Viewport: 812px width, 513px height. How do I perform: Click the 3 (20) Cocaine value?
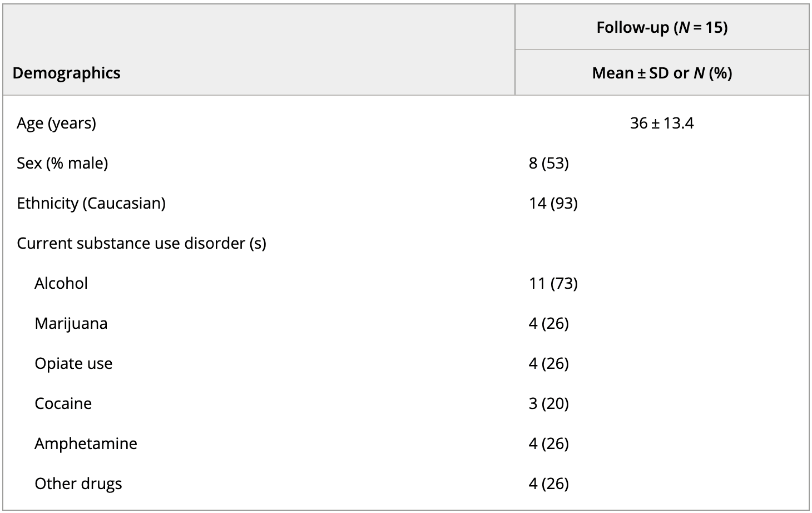548,403
